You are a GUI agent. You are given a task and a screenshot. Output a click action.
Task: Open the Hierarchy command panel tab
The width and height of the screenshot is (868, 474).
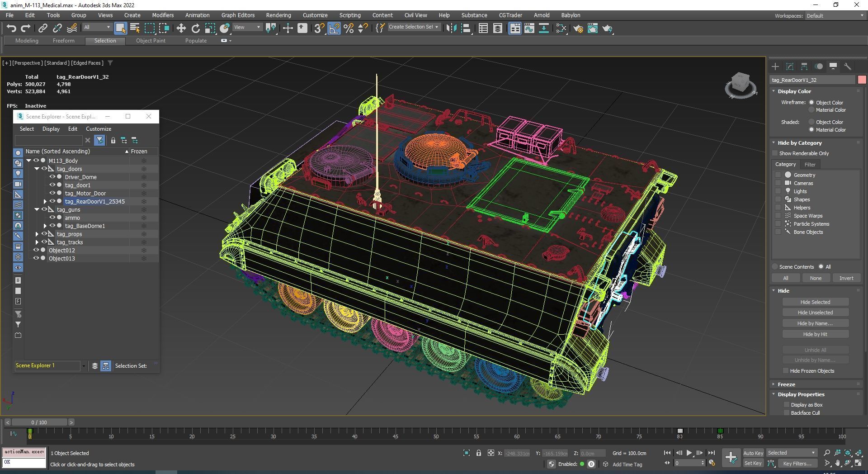[804, 66]
